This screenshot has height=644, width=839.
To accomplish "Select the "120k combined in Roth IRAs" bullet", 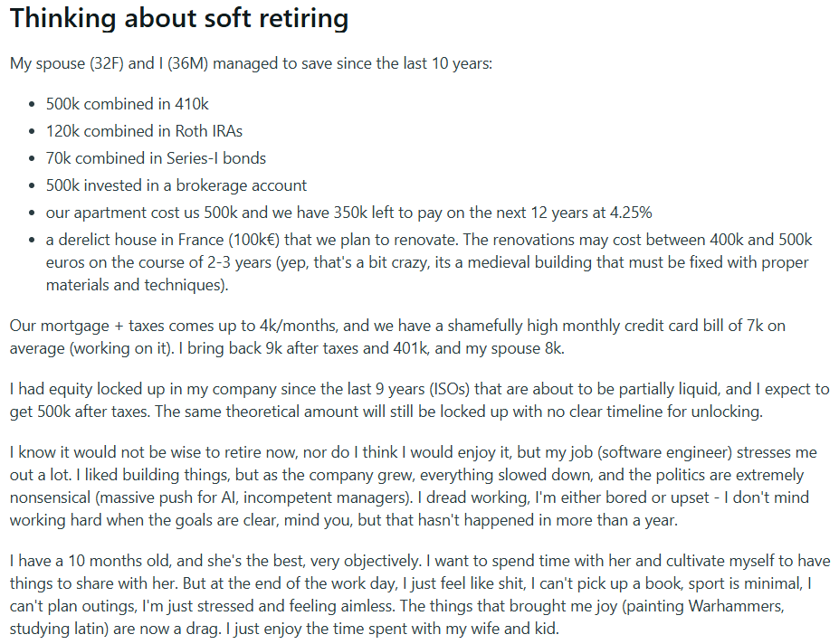I will (145, 131).
